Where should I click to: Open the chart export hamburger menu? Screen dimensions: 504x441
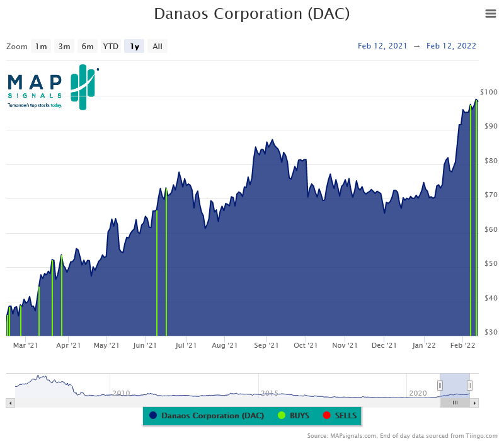pos(491,13)
